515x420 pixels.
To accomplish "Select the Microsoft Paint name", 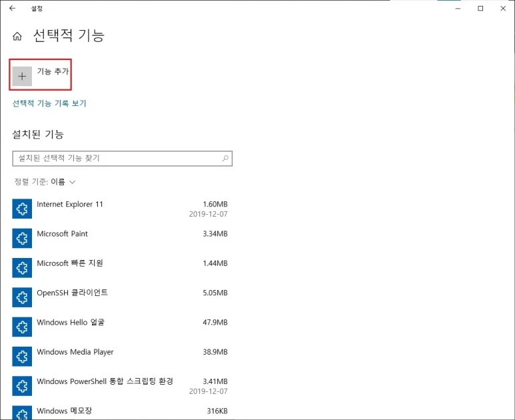I will pos(63,233).
